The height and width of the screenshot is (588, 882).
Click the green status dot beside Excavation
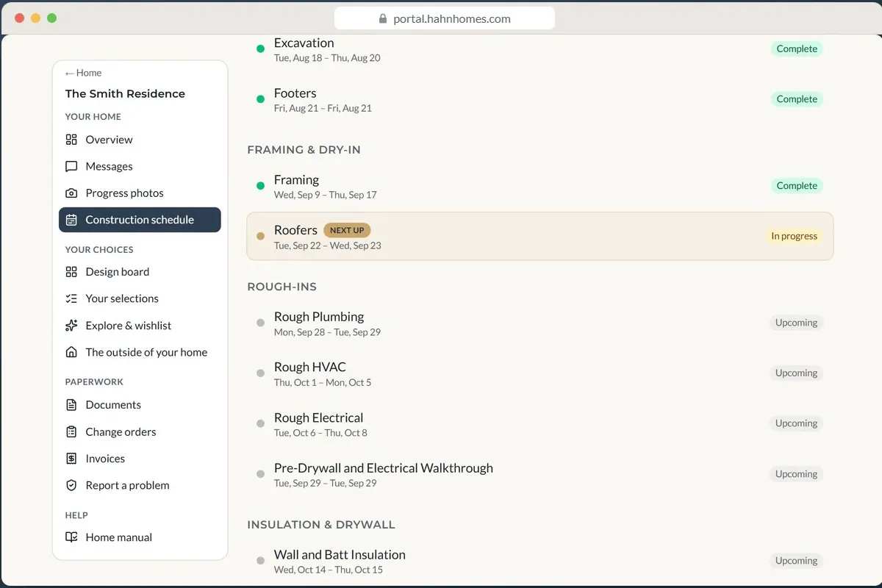point(260,49)
